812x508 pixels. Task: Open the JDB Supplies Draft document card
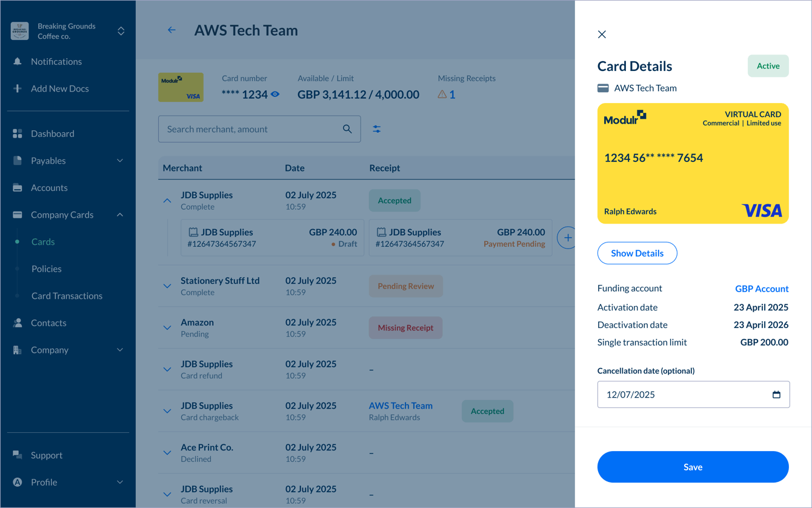pos(273,238)
